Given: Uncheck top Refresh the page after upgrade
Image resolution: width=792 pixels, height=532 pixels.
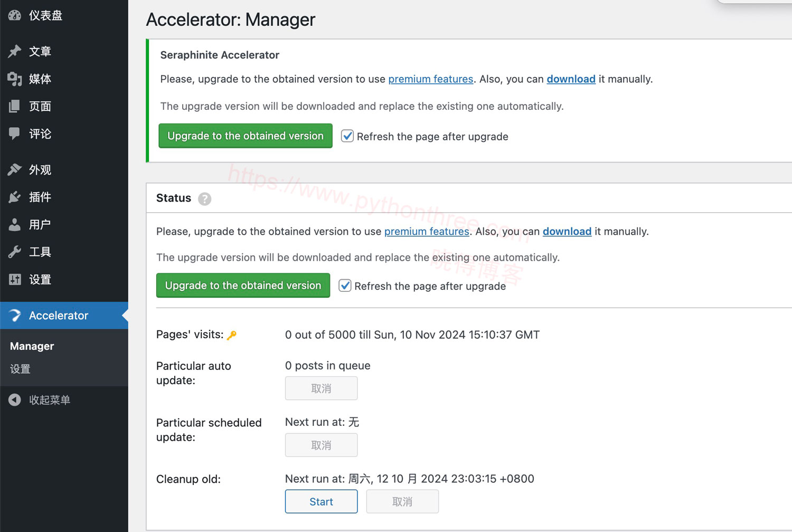Looking at the screenshot, I should 347,136.
